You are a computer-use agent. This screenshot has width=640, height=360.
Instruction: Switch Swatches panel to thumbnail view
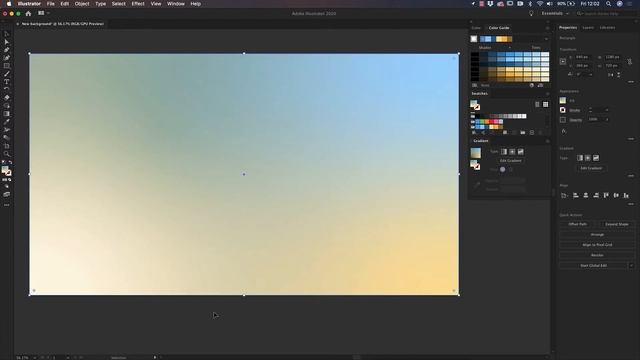(x=546, y=104)
